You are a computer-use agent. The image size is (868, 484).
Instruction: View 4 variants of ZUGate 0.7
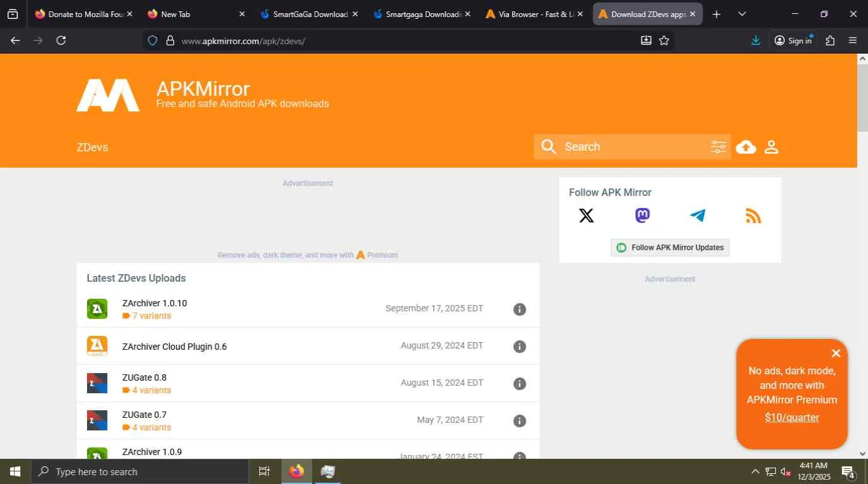[147, 427]
